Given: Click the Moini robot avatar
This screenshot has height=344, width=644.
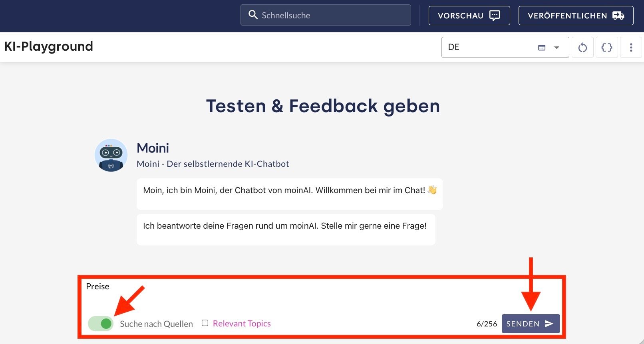Looking at the screenshot, I should pyautogui.click(x=111, y=155).
